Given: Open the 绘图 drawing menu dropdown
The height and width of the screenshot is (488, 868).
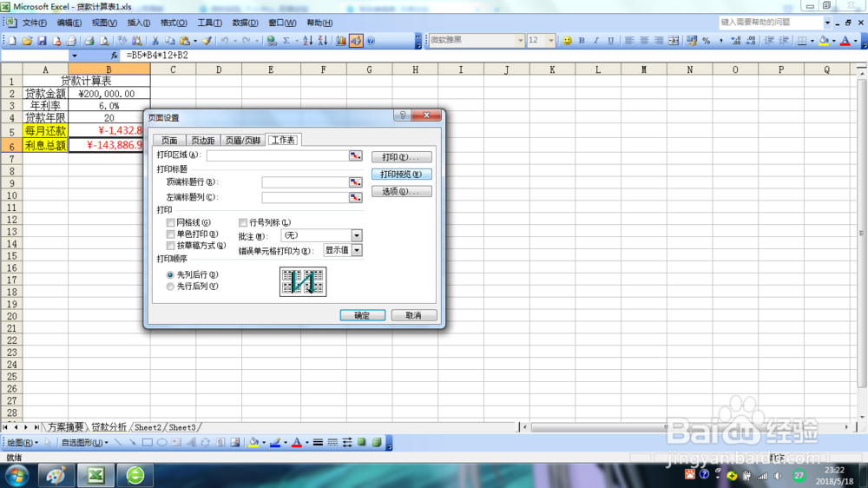Looking at the screenshot, I should 23,443.
